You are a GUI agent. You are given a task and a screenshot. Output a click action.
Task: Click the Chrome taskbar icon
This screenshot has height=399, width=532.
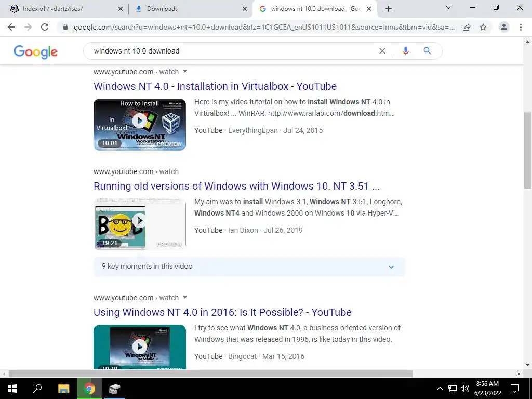89,389
